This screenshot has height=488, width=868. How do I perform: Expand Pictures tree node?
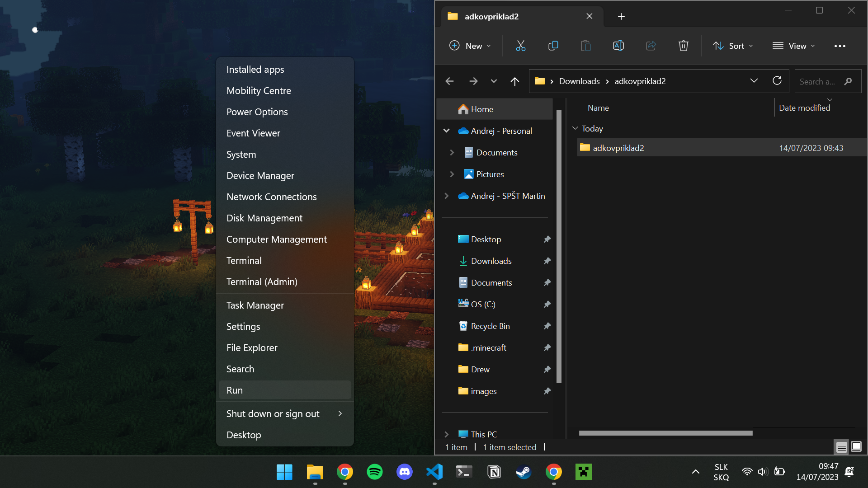(452, 174)
